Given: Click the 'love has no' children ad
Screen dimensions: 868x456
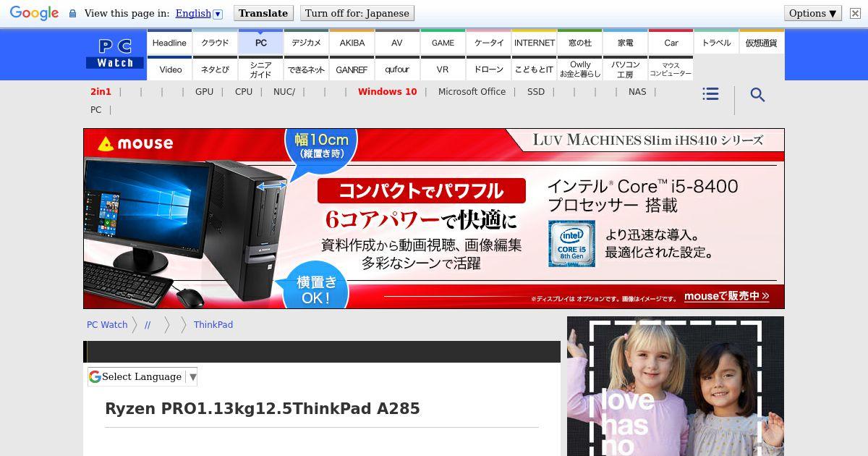Looking at the screenshot, I should [676, 386].
